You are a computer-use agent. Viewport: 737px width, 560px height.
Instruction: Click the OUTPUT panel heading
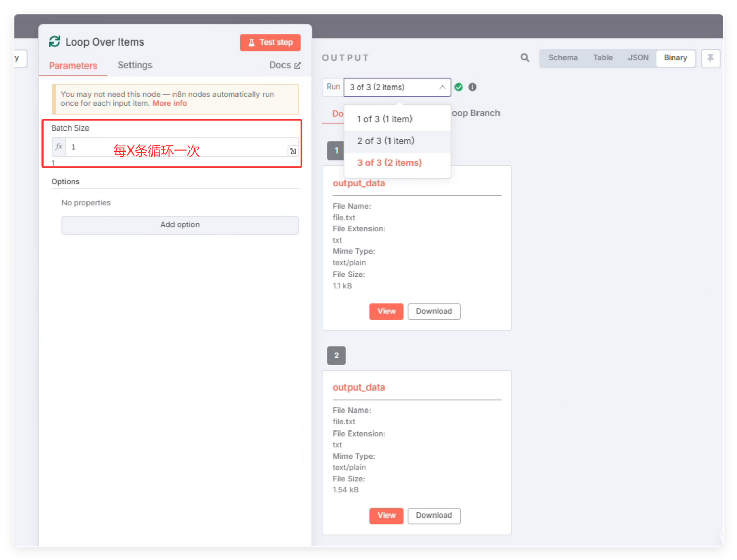(x=345, y=58)
